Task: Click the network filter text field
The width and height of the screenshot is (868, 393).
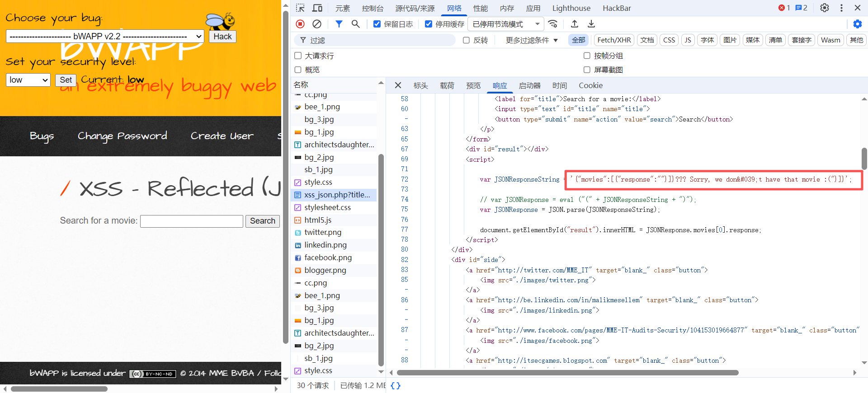Action: point(375,40)
